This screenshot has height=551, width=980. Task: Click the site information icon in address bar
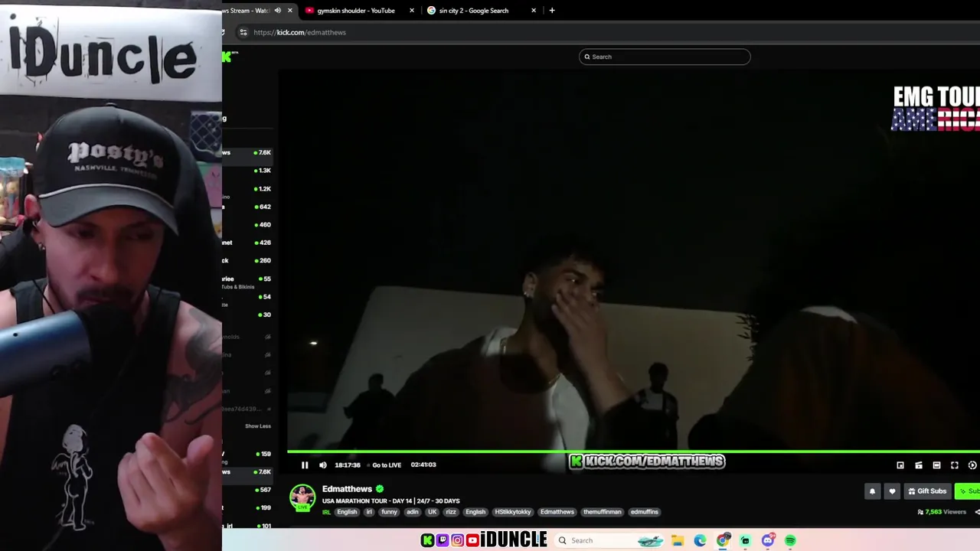pos(243,32)
